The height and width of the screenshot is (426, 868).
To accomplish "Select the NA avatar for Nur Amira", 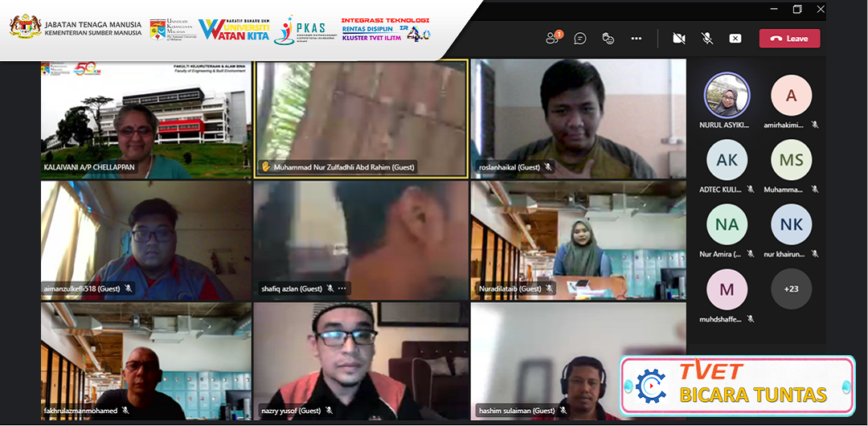I will (x=727, y=224).
